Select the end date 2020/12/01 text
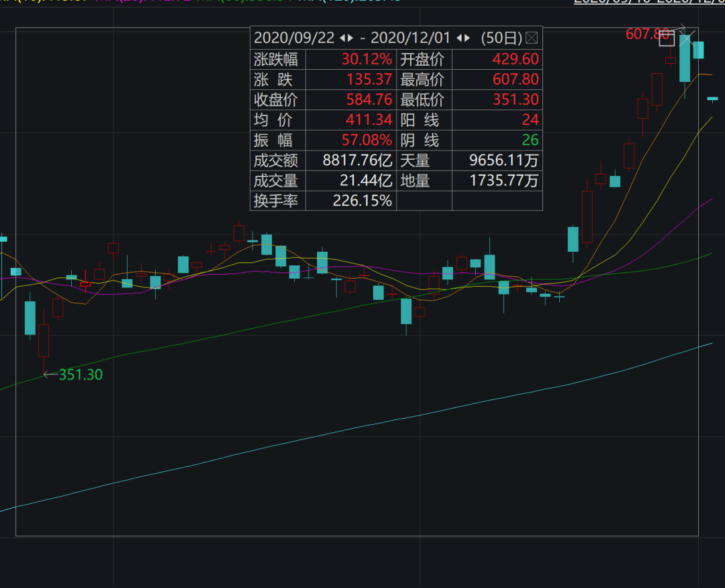Image resolution: width=725 pixels, height=588 pixels. [x=410, y=38]
